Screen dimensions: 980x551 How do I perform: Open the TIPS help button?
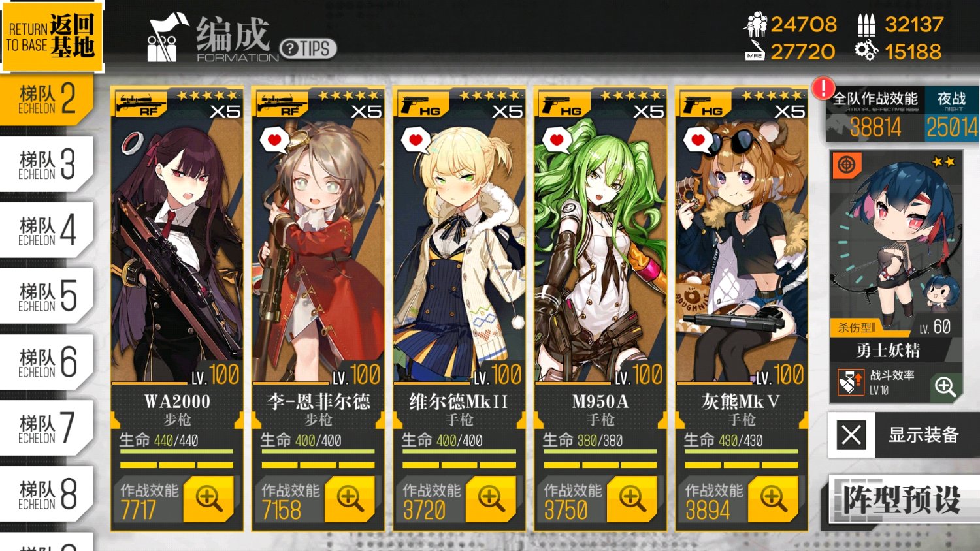308,48
